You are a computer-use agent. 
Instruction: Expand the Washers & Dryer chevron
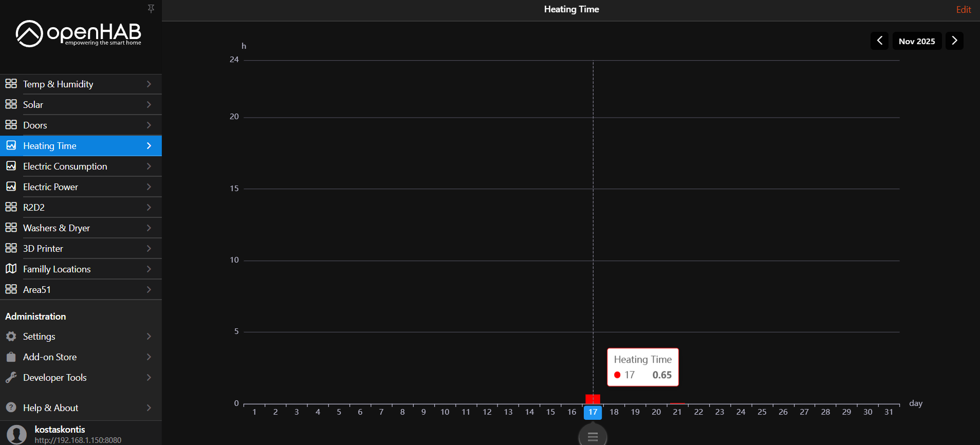coord(149,228)
